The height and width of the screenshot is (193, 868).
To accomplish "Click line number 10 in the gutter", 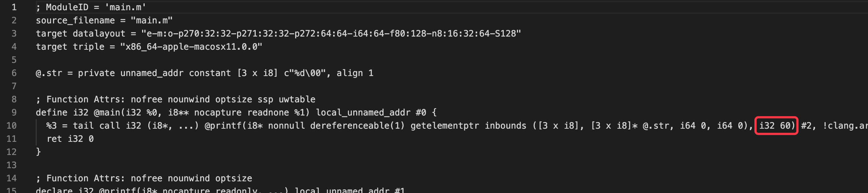I will click(x=11, y=126).
